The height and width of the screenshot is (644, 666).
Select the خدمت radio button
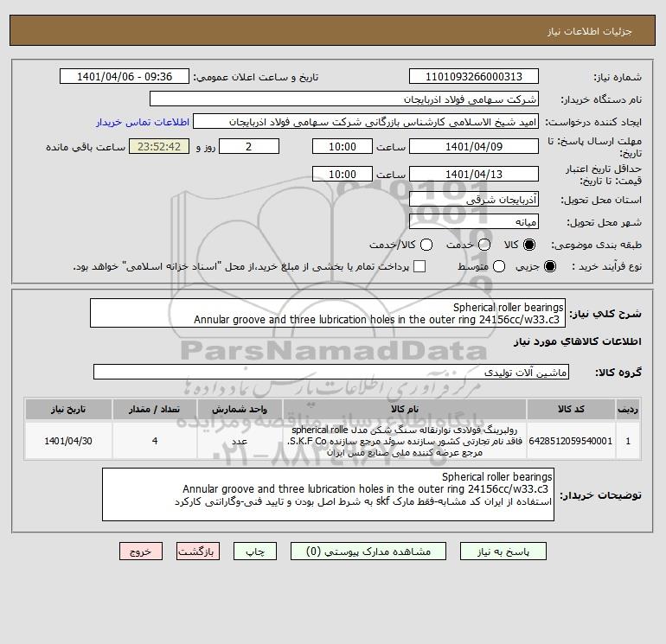coord(484,245)
